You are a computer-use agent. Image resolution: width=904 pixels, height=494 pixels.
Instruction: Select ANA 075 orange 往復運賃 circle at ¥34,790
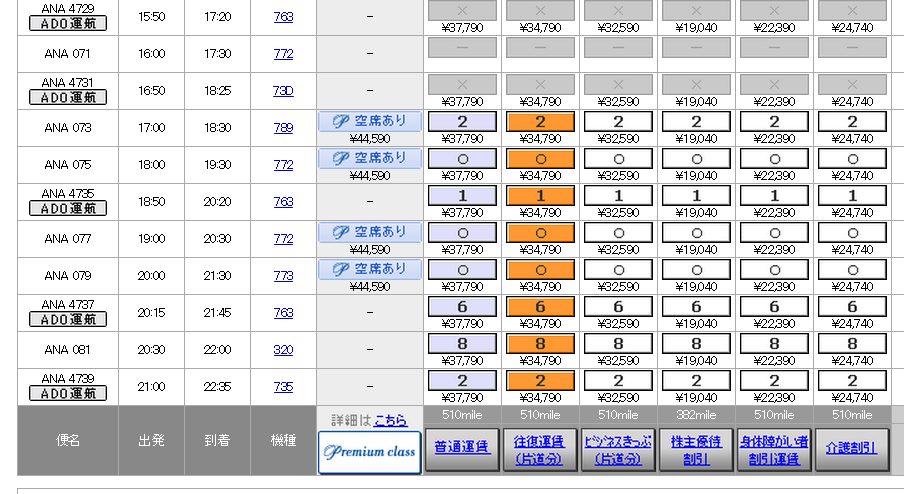click(x=540, y=159)
